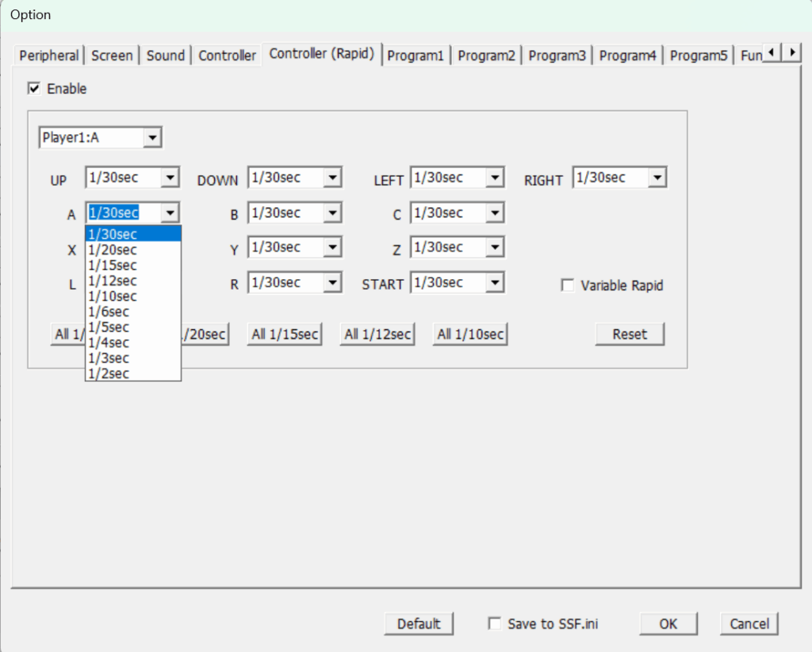This screenshot has width=812, height=652.
Task: Select 1/2sec in the dropdown list
Action: point(109,374)
